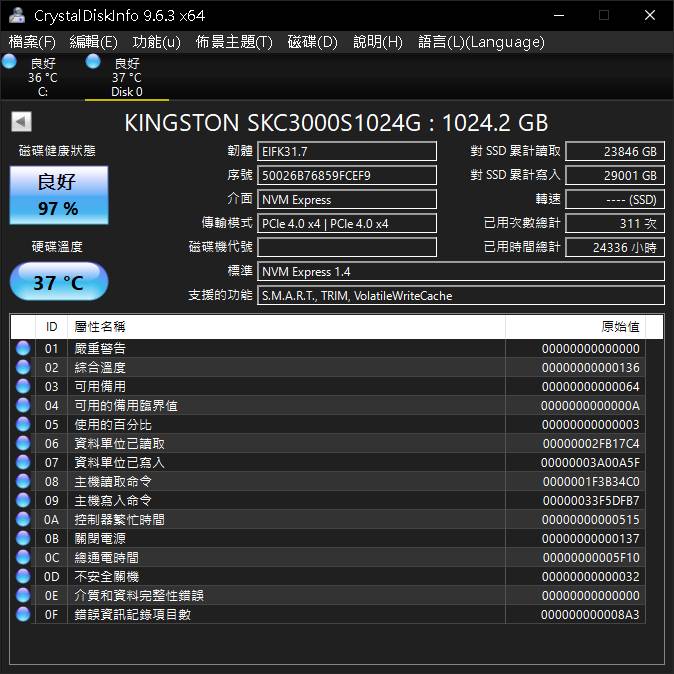The width and height of the screenshot is (674, 674).
Task: Click status orb for attribute 0B 關閉電源
Action: [23, 538]
